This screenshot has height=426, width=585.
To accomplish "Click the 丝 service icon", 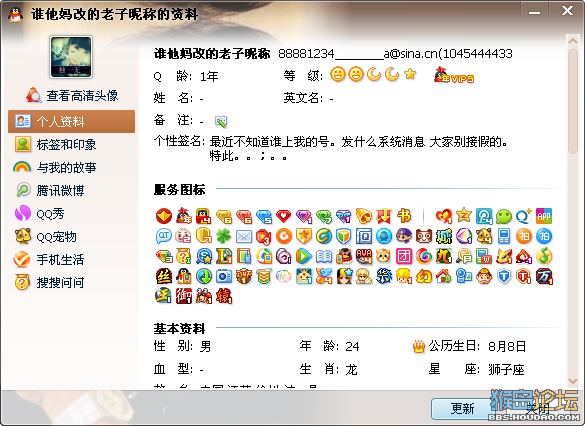I will (163, 276).
